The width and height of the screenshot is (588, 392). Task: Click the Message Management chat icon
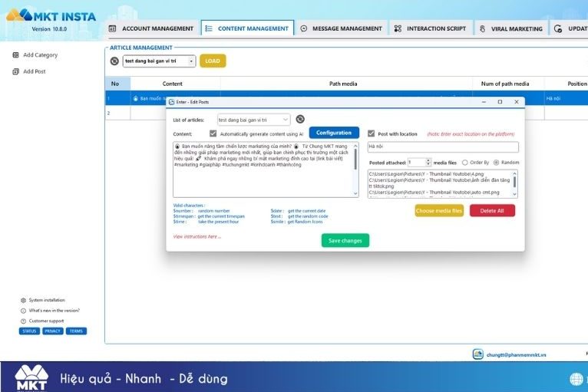point(304,28)
